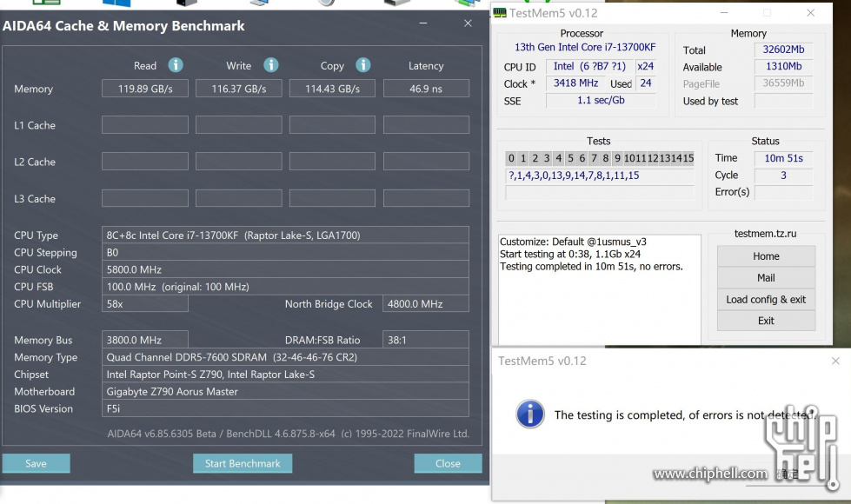This screenshot has height=504, width=851.
Task: Click the TestMem5 title bar icon
Action: point(499,13)
